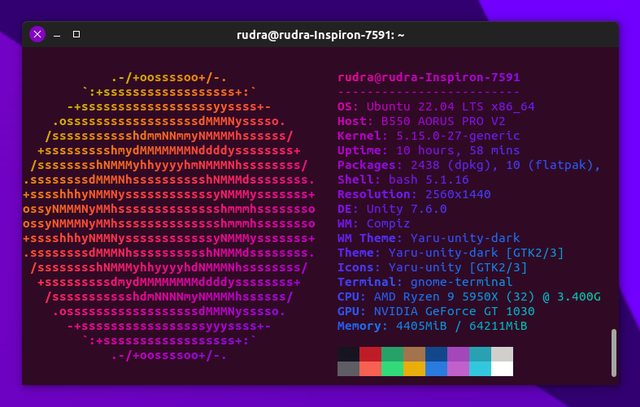Click the WM Theme: Yaru-unity-dark line

429,238
